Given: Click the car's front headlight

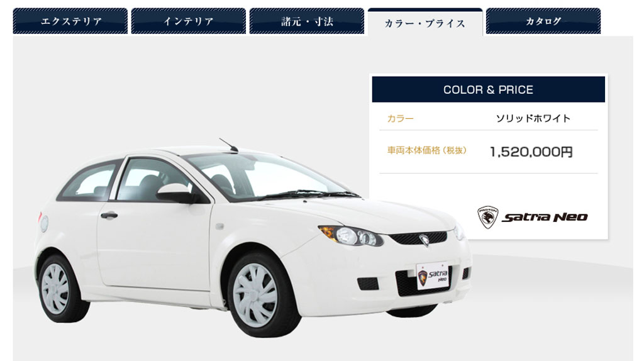Looking at the screenshot, I should (351, 235).
